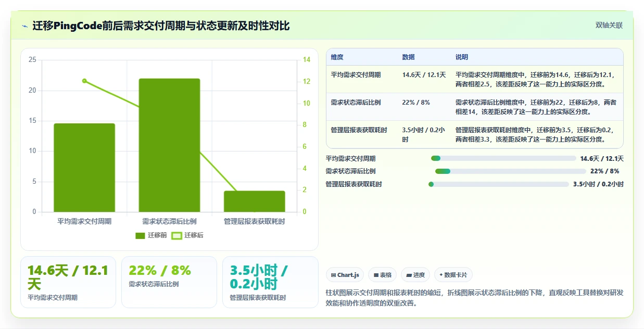Click the right axis value 14

click(x=307, y=60)
